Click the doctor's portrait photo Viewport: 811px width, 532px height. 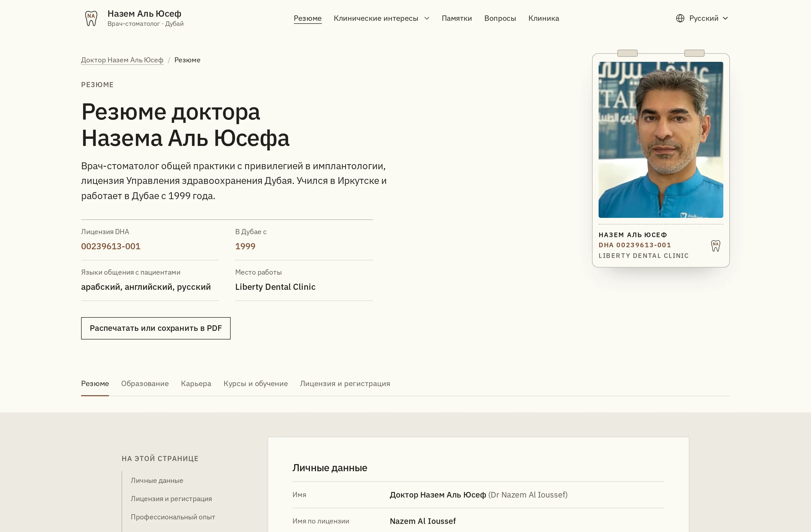coord(661,140)
